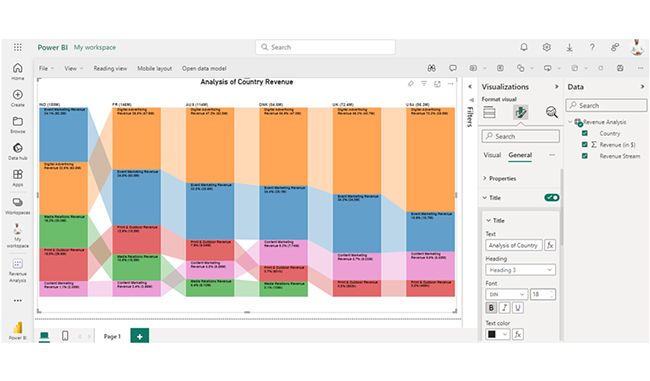
Task: Open Data hub in the sidebar
Action: [x=17, y=151]
